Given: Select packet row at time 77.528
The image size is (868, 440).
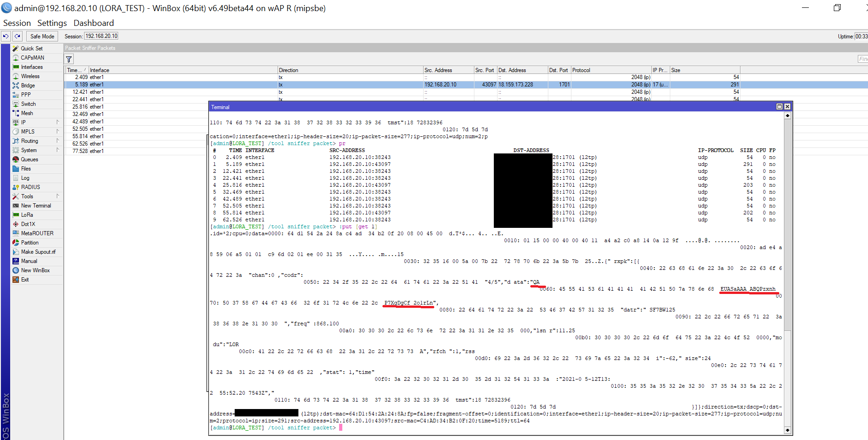Looking at the screenshot, I should (136, 151).
